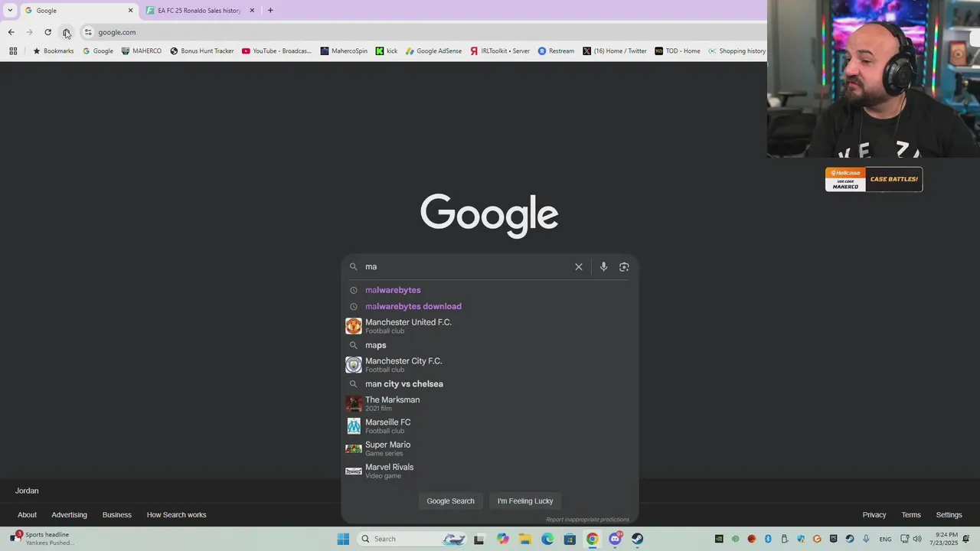Close the EA FC 25 Ronaldo tab
The height and width of the screenshot is (551, 980).
252,11
